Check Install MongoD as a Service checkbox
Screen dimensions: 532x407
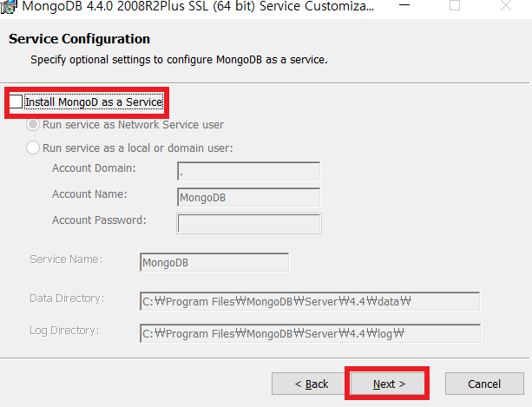[16, 102]
